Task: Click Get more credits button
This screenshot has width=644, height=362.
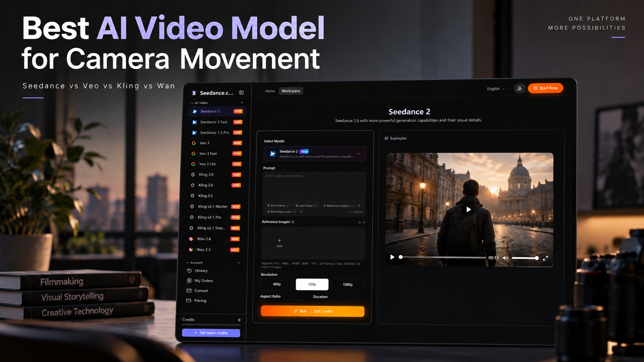Action: (211, 333)
